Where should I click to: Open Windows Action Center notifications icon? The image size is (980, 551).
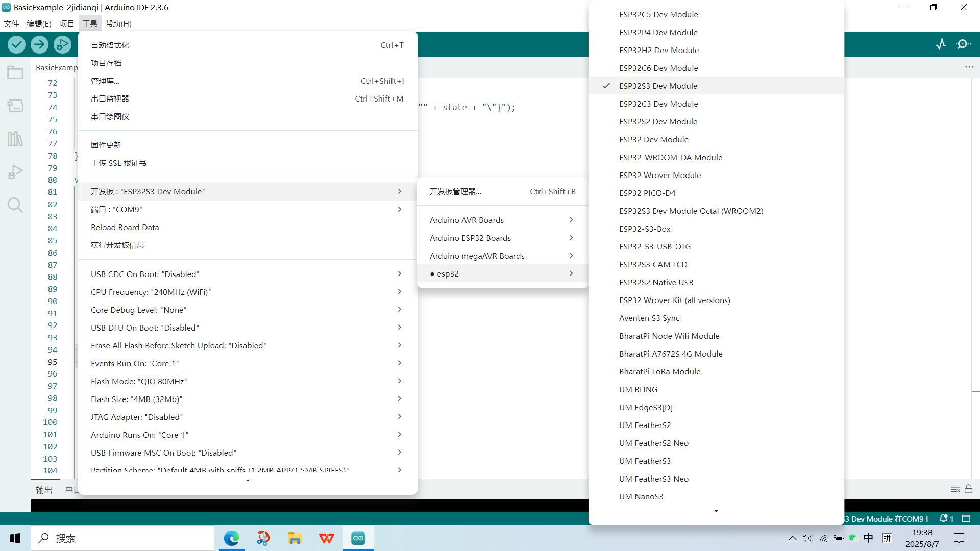960,538
